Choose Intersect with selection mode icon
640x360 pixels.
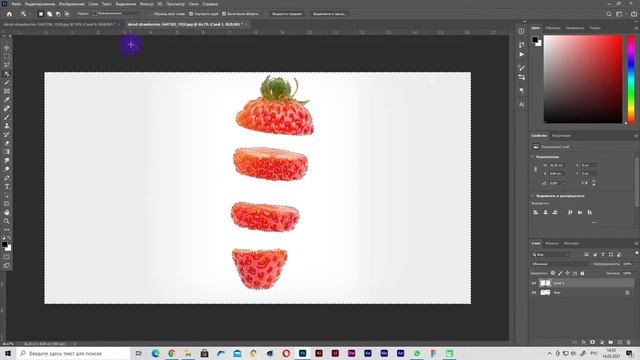coord(67,14)
